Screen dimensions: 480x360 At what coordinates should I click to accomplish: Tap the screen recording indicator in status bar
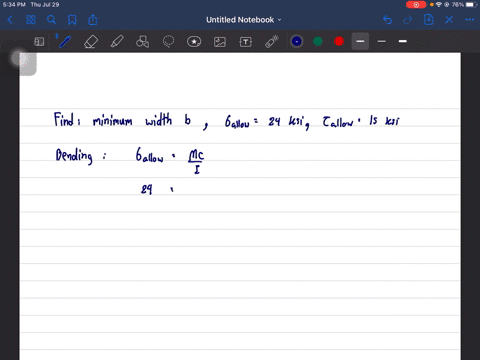tap(416, 5)
